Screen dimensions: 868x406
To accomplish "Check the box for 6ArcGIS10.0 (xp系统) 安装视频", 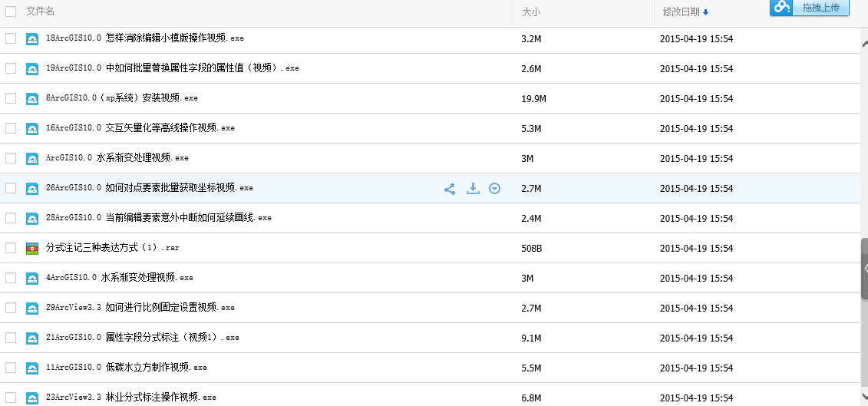I will (x=11, y=98).
